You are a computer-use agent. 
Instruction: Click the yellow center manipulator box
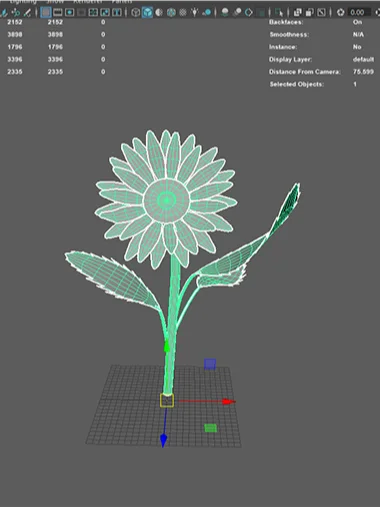[x=167, y=400]
